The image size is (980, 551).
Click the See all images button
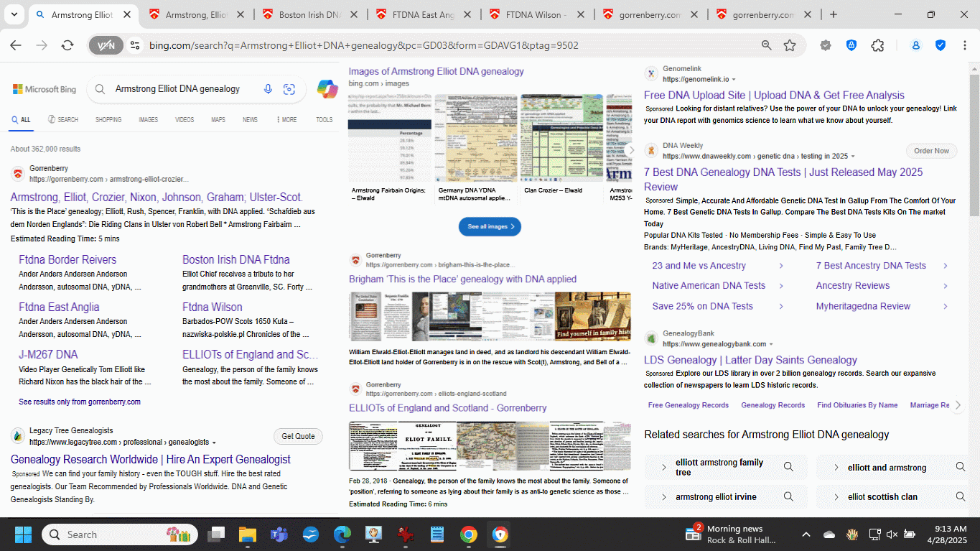click(490, 226)
